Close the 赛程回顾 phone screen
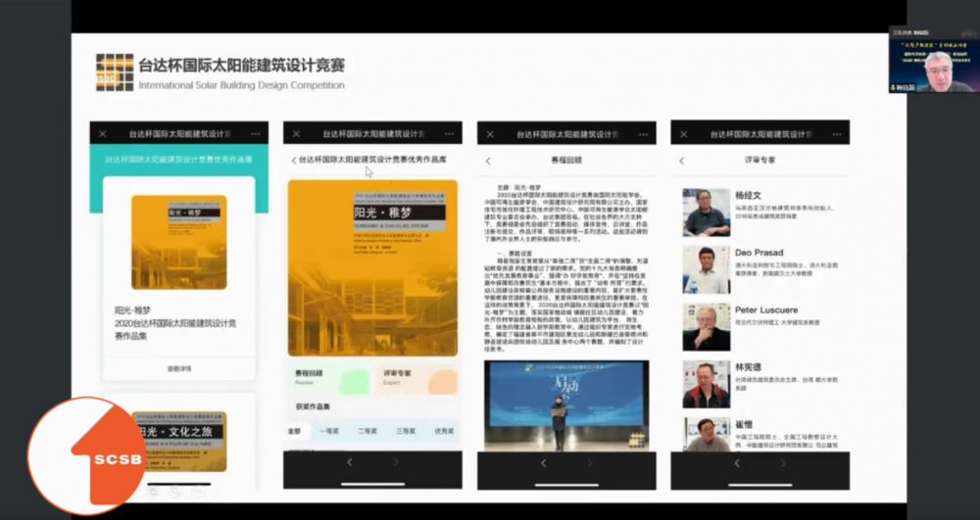The height and width of the screenshot is (520, 980). [490, 134]
